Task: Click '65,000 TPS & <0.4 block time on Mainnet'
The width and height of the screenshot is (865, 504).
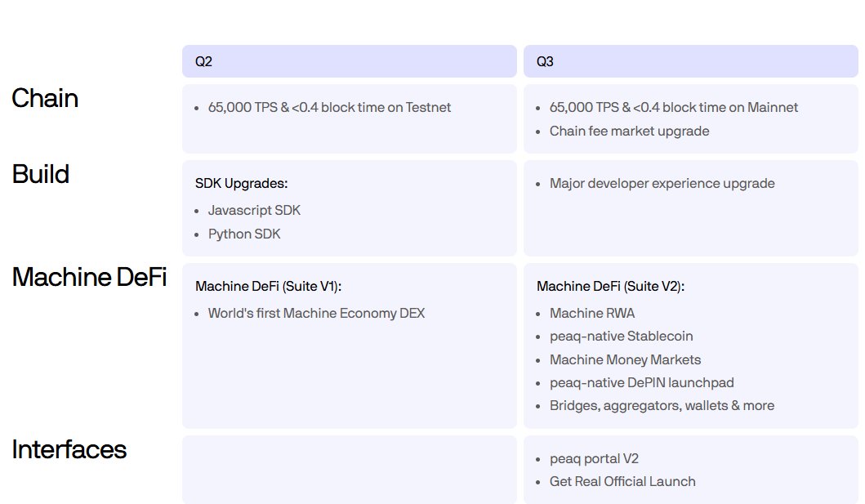Action: coord(674,108)
